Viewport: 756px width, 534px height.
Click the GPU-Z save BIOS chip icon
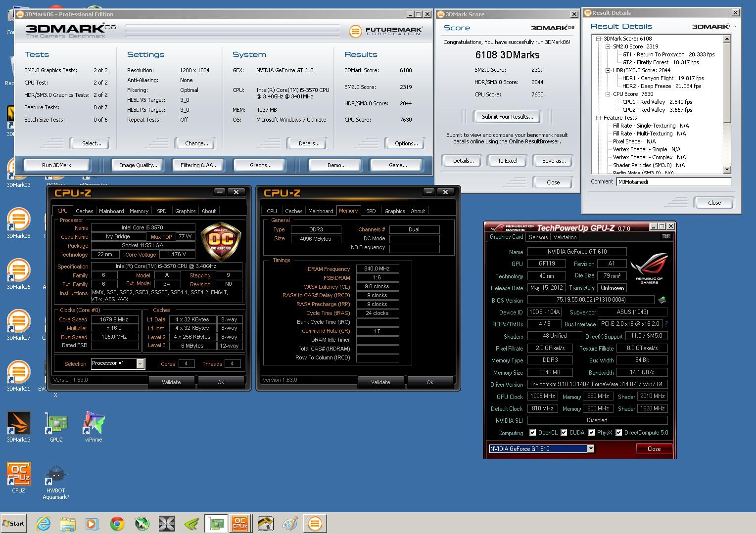click(x=662, y=300)
